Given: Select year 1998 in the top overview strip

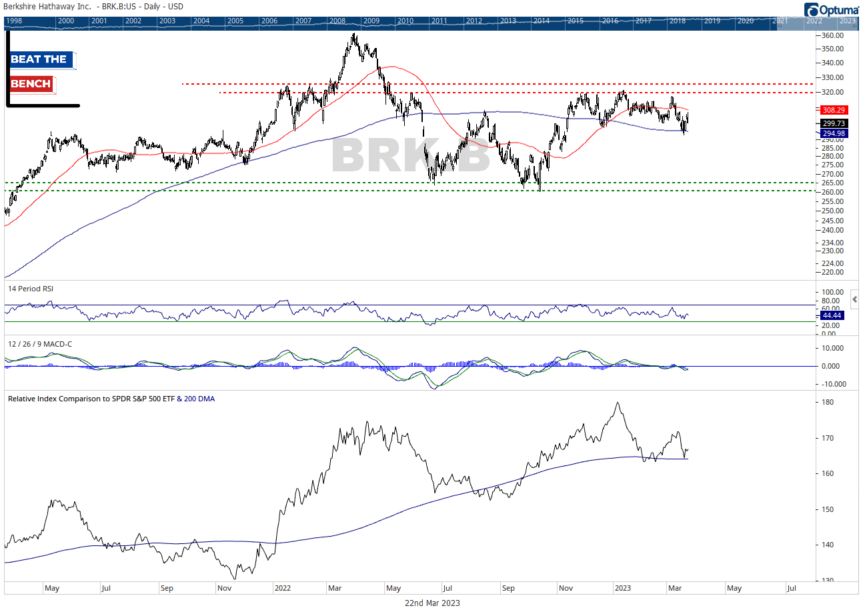Looking at the screenshot, I should tap(14, 21).
